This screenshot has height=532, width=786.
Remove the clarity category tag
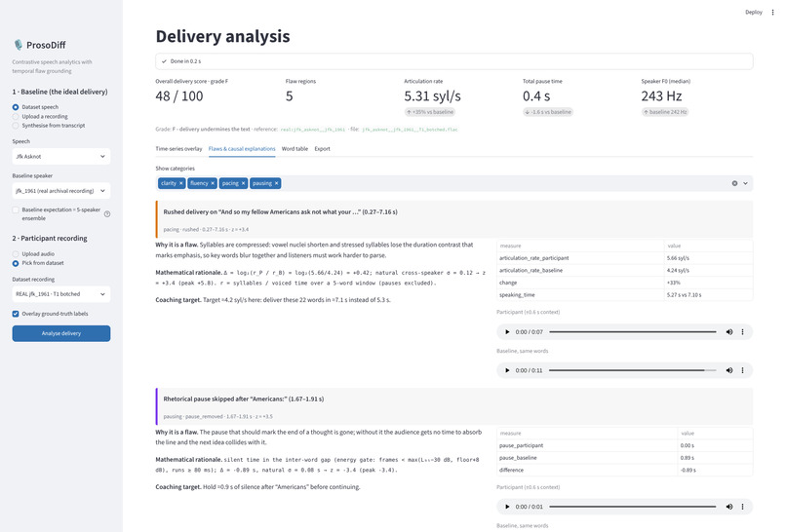click(181, 183)
